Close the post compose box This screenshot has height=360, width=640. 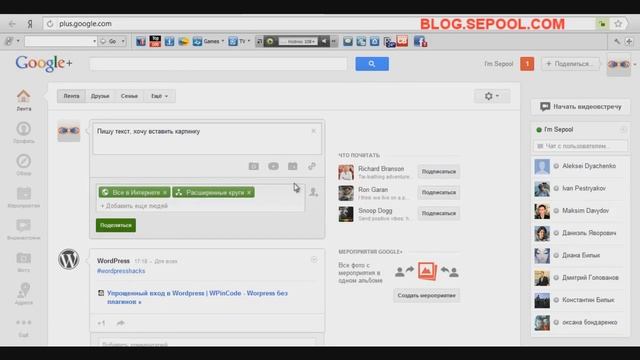[313, 131]
